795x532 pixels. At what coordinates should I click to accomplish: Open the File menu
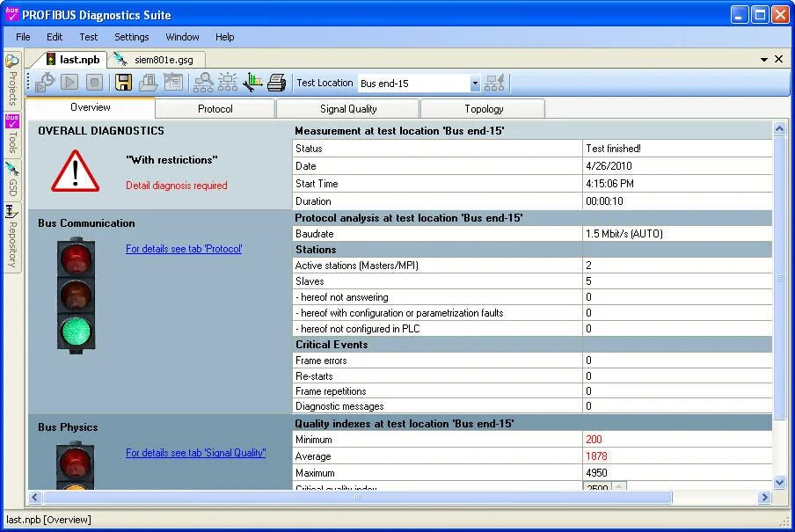(x=23, y=37)
